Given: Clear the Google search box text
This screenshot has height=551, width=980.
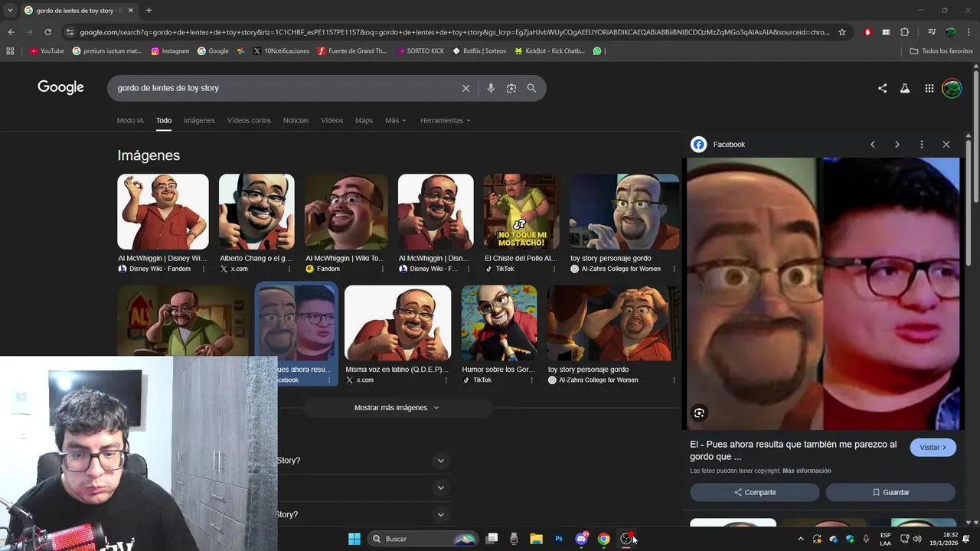Looking at the screenshot, I should tap(465, 88).
